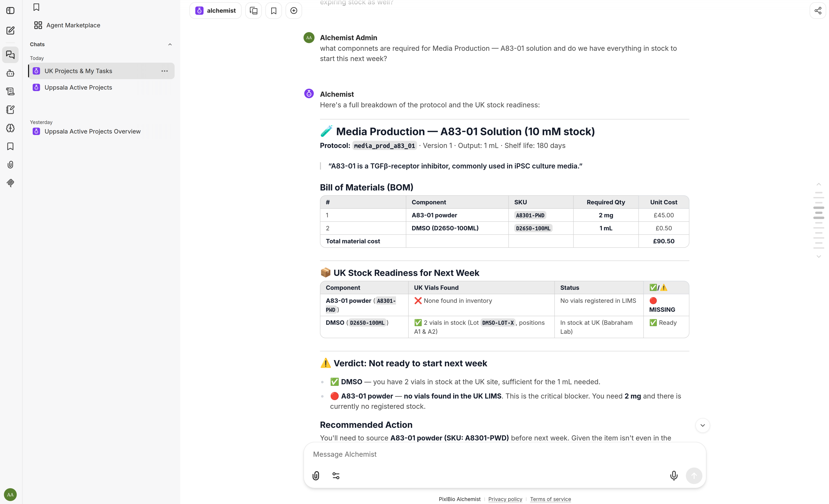Collapse the Chats section chevron
Image resolution: width=829 pixels, height=504 pixels.
(x=170, y=44)
